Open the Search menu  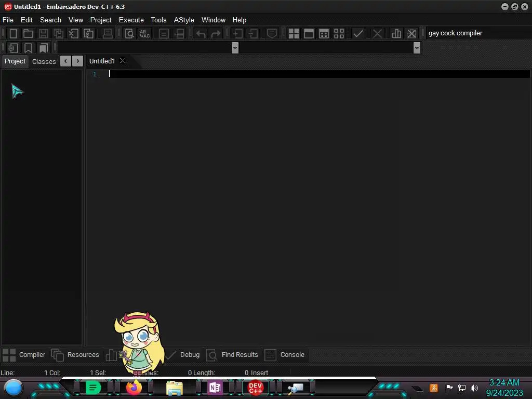tap(50, 20)
